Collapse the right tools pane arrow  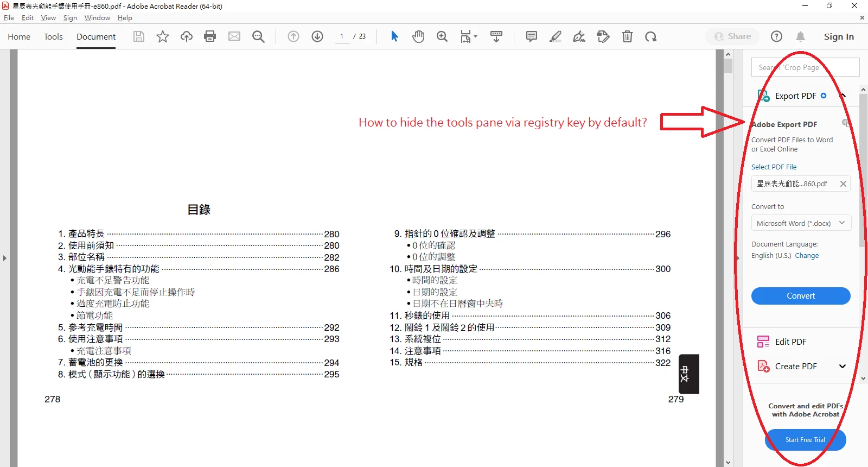click(x=738, y=258)
